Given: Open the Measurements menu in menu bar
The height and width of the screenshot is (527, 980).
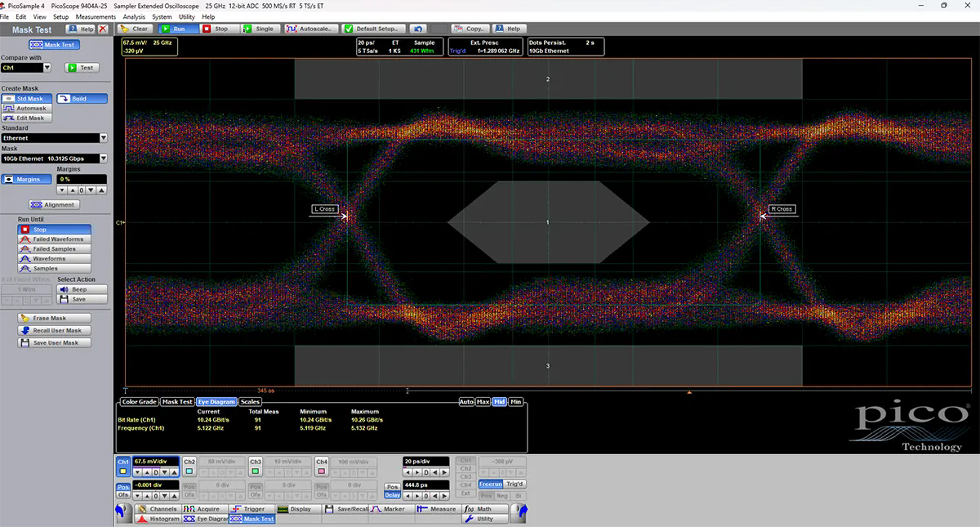Looking at the screenshot, I should click(x=96, y=16).
